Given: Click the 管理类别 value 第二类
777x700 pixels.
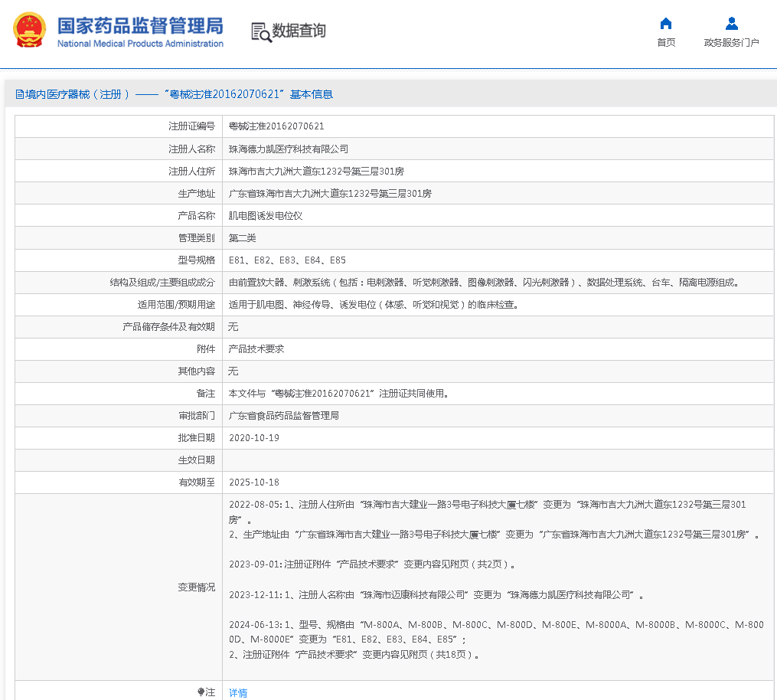Looking at the screenshot, I should coord(243,238).
